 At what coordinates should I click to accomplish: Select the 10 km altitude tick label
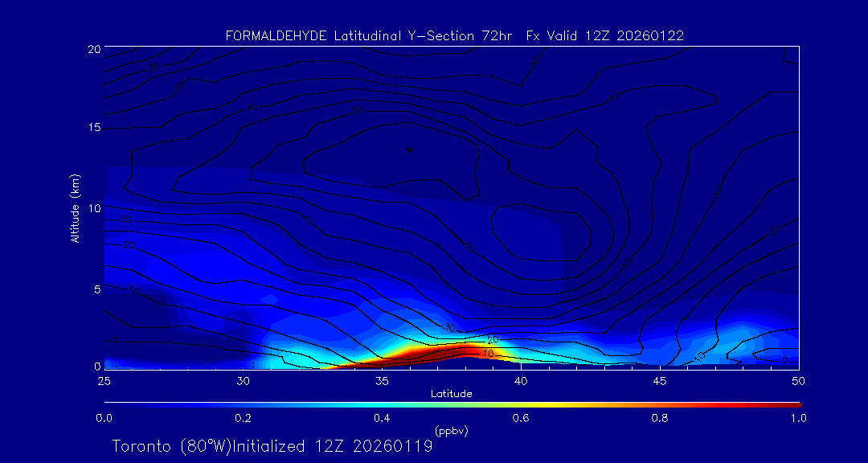pos(91,207)
